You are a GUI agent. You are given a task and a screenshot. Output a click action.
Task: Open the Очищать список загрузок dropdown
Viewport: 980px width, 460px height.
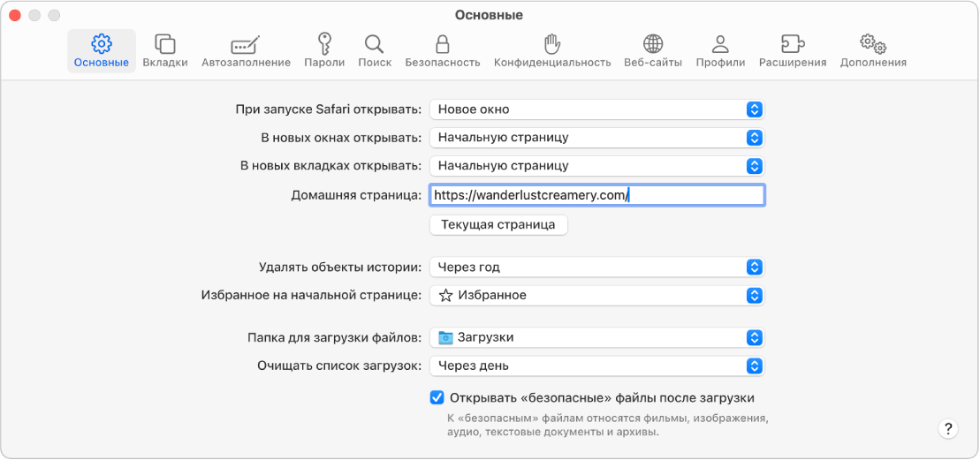click(597, 366)
